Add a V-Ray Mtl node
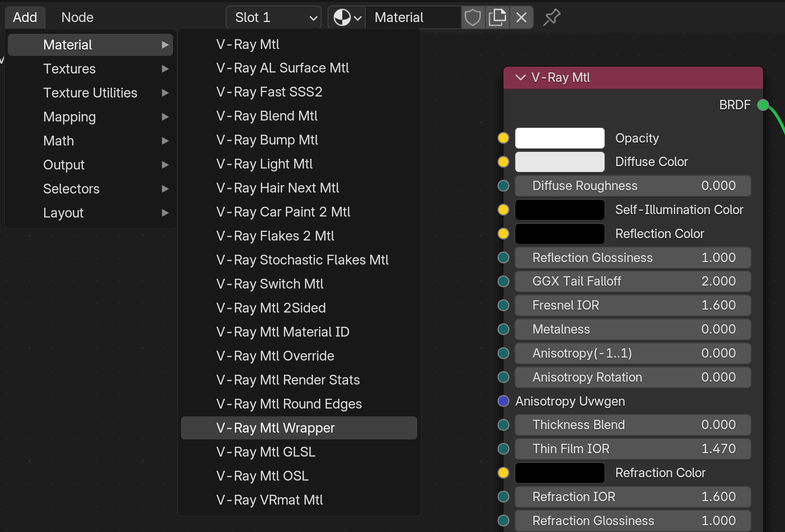Viewport: 785px width, 532px height. click(x=299, y=45)
